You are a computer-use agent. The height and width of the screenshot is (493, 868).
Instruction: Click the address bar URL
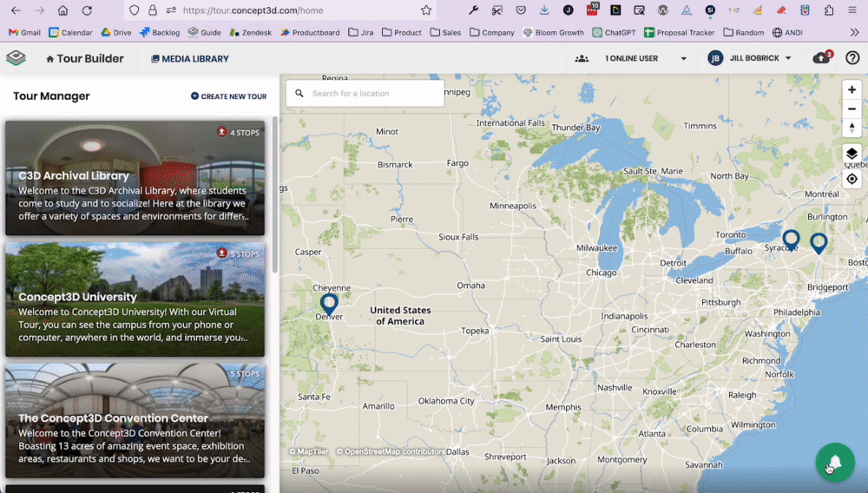point(253,10)
